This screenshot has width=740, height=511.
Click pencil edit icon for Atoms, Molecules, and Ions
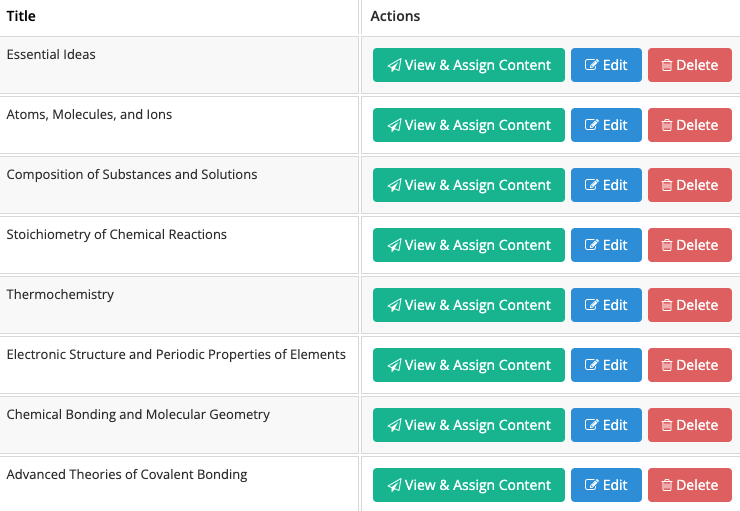point(592,125)
